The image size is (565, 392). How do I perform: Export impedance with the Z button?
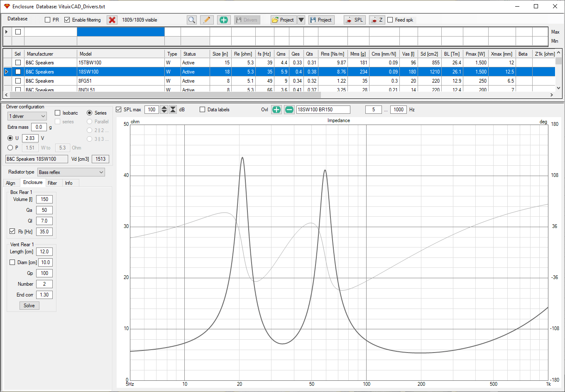coord(377,20)
